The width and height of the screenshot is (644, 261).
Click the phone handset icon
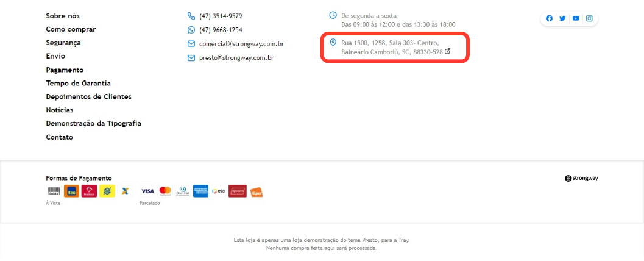(191, 16)
